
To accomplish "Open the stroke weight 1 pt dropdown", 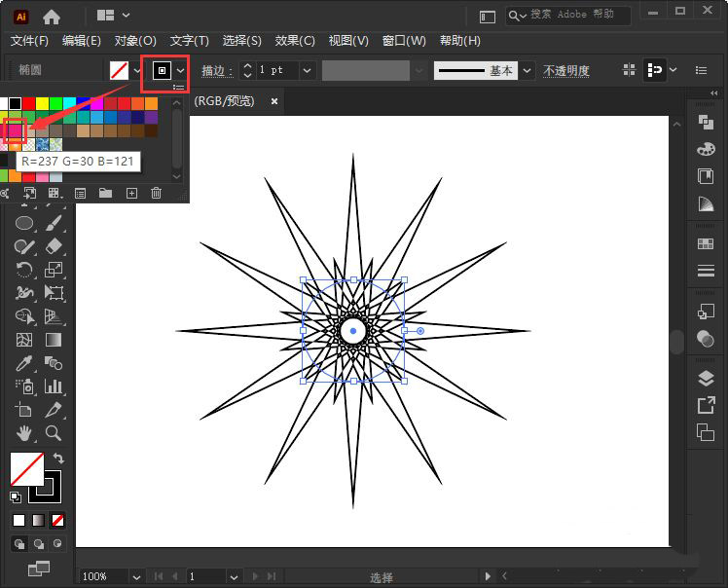I will (x=308, y=70).
